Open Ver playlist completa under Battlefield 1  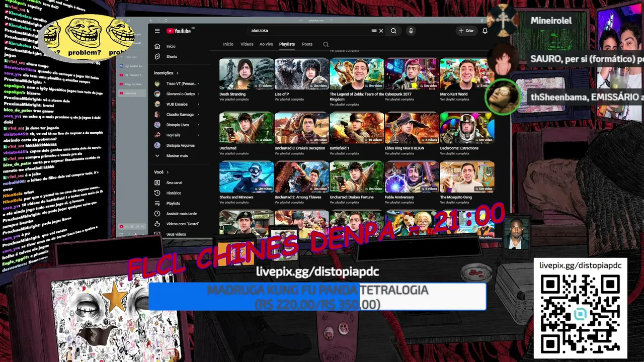pyautogui.click(x=344, y=153)
